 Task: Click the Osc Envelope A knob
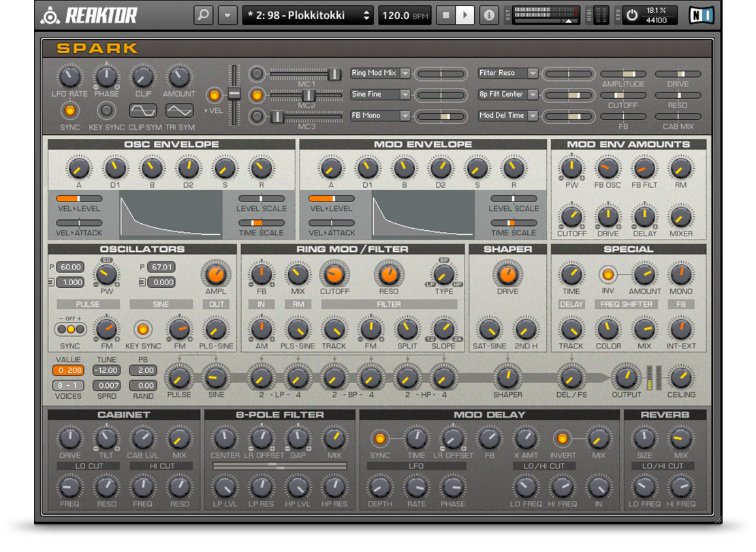[78, 168]
